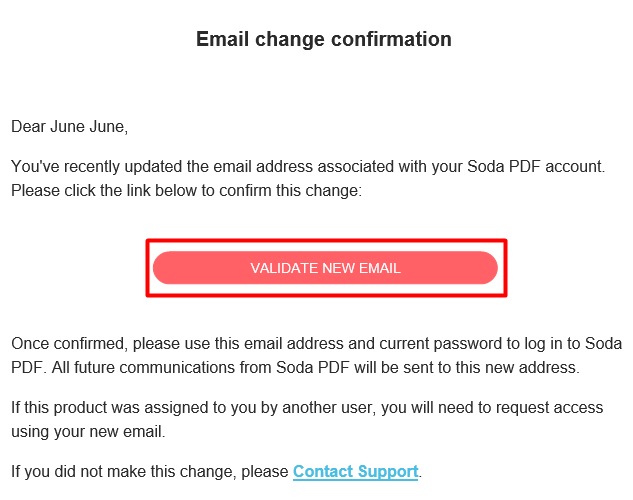Click the Email change confirmation heading

324,39
